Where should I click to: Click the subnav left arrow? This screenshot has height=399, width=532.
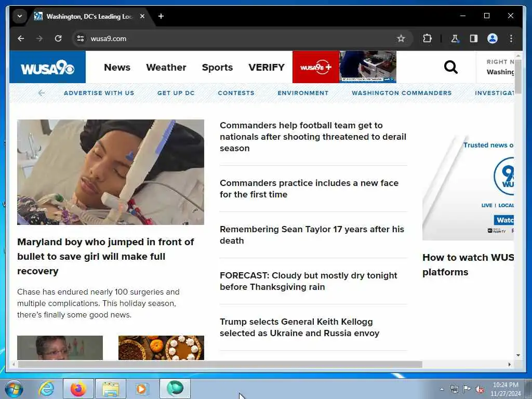(42, 93)
